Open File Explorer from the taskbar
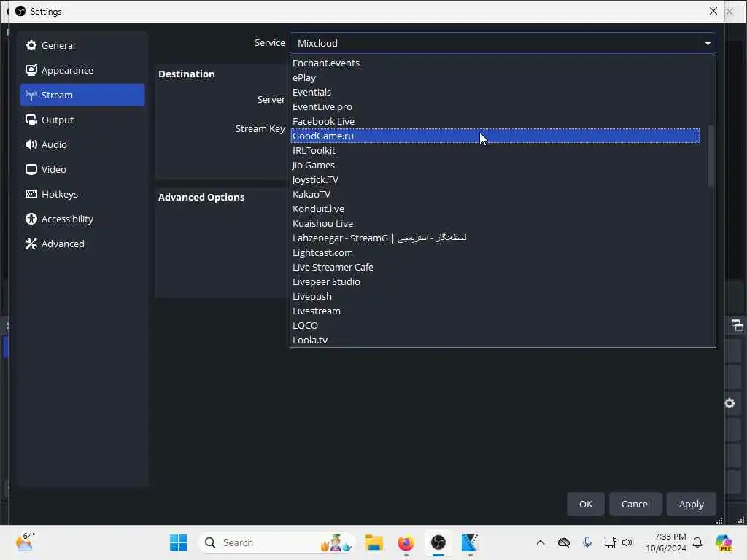Image resolution: width=747 pixels, height=560 pixels. 374,542
